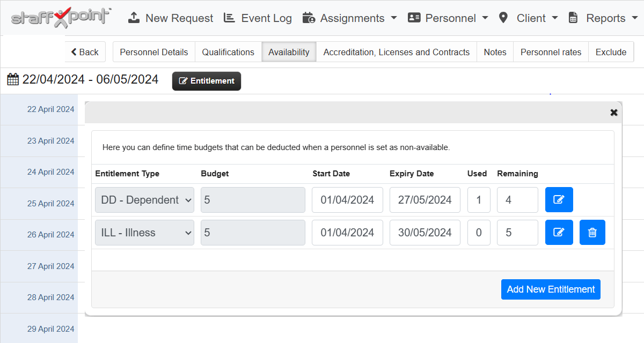Close the entitlement dialog with X
The height and width of the screenshot is (343, 644).
613,113
